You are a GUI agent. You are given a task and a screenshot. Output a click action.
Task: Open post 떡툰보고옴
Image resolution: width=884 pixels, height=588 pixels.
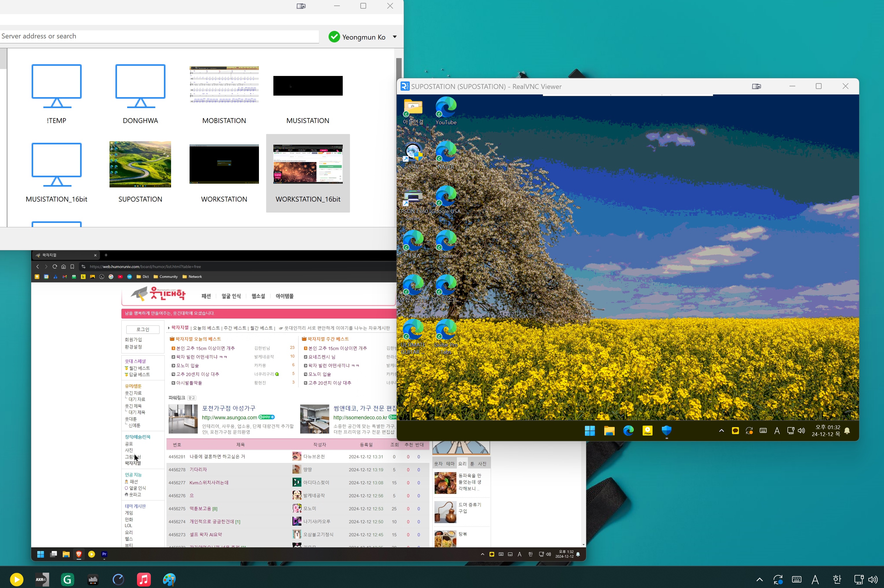[200, 509]
